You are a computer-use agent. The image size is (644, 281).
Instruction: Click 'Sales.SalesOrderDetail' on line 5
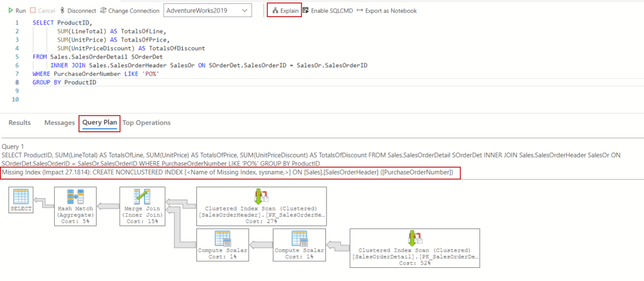tap(88, 57)
